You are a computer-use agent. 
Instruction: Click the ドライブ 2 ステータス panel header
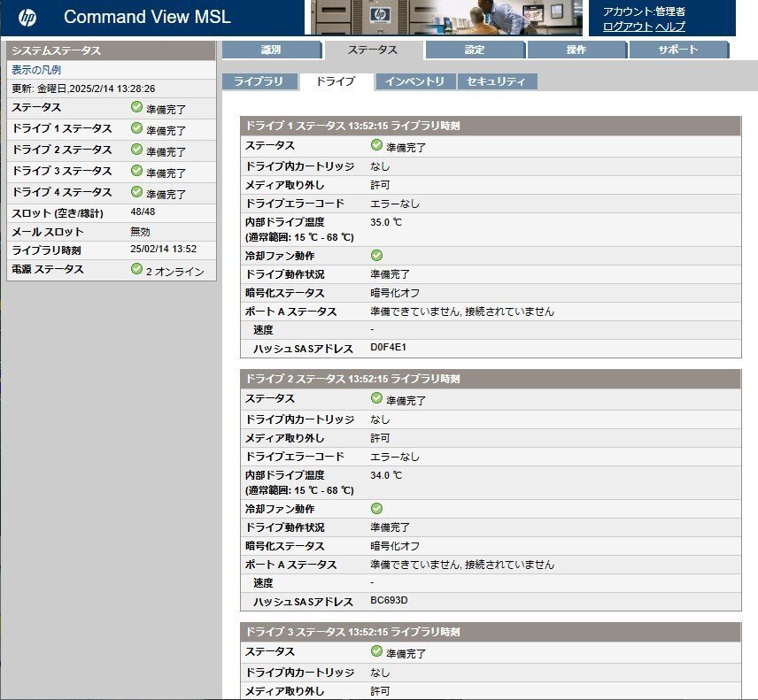[x=491, y=379]
